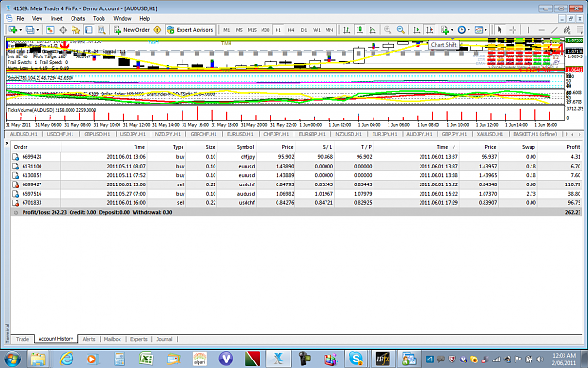Click the Windows Start button
588x368 pixels.
(12, 359)
